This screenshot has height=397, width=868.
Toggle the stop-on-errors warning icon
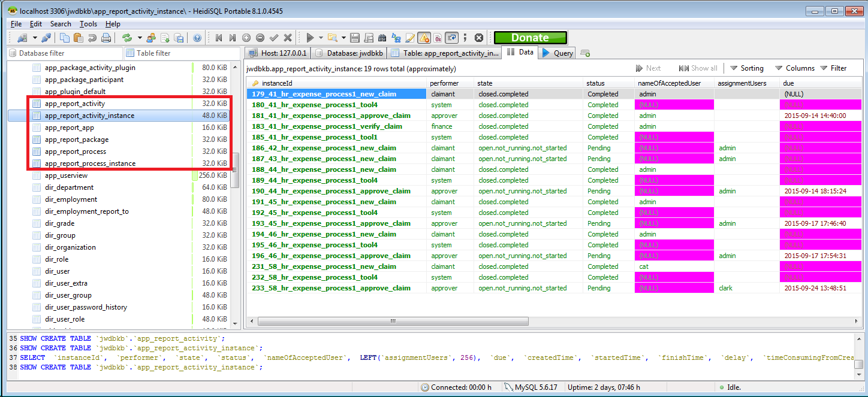424,38
